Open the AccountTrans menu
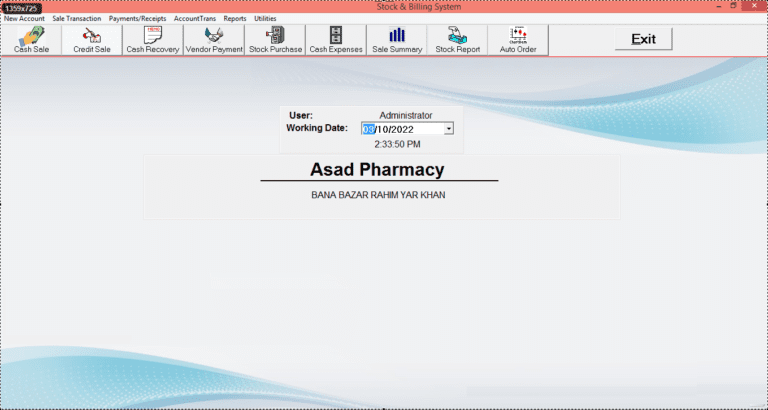 [195, 19]
